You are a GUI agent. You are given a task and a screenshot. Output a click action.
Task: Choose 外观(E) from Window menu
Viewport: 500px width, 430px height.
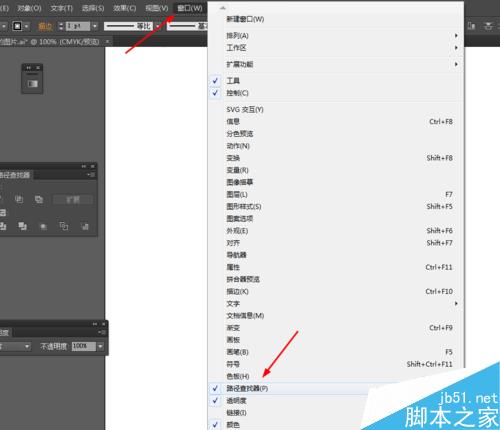(x=336, y=231)
